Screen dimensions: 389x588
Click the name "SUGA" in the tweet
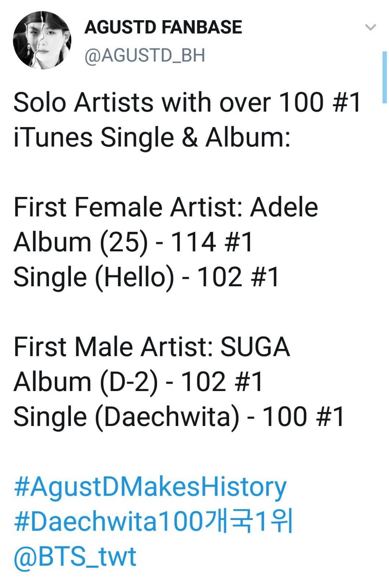[x=255, y=347]
